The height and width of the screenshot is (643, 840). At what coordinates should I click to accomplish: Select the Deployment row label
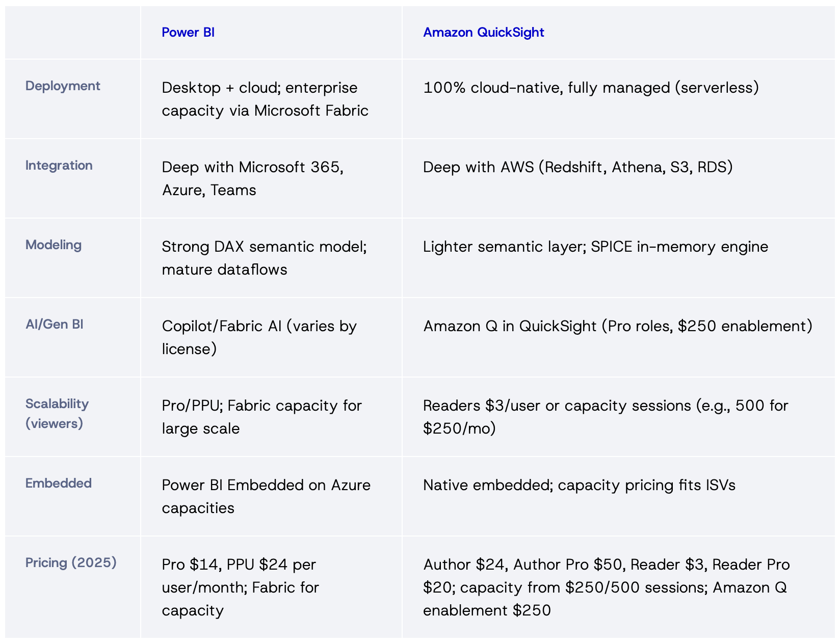[63, 86]
